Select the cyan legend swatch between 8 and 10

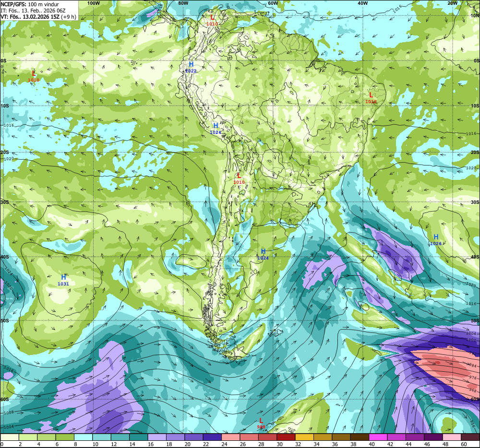pos(83,437)
